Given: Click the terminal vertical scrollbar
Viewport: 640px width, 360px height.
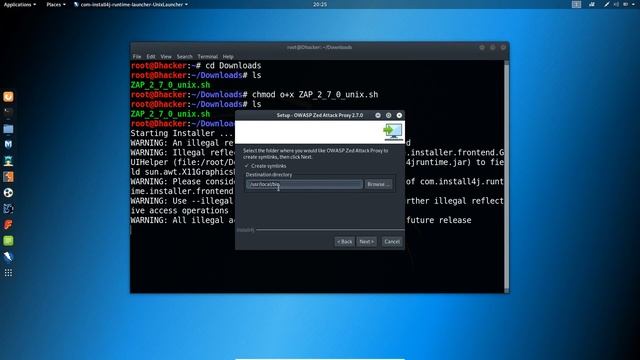Looking at the screenshot, I should click(x=507, y=176).
